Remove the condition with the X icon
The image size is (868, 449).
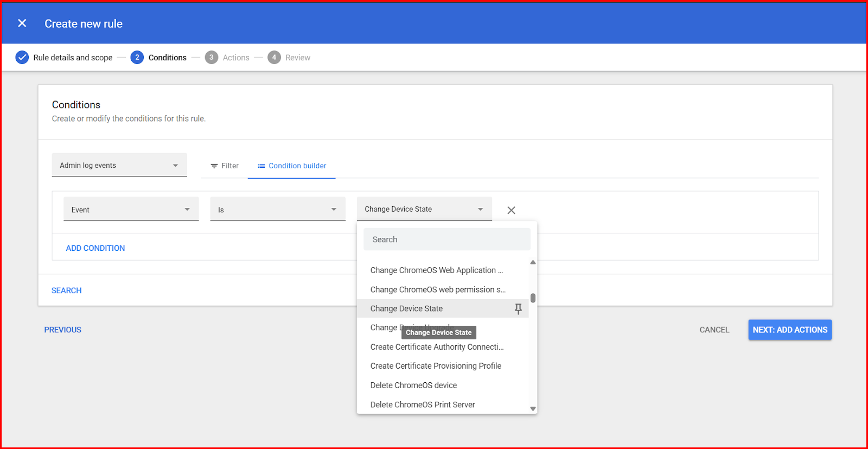point(511,210)
